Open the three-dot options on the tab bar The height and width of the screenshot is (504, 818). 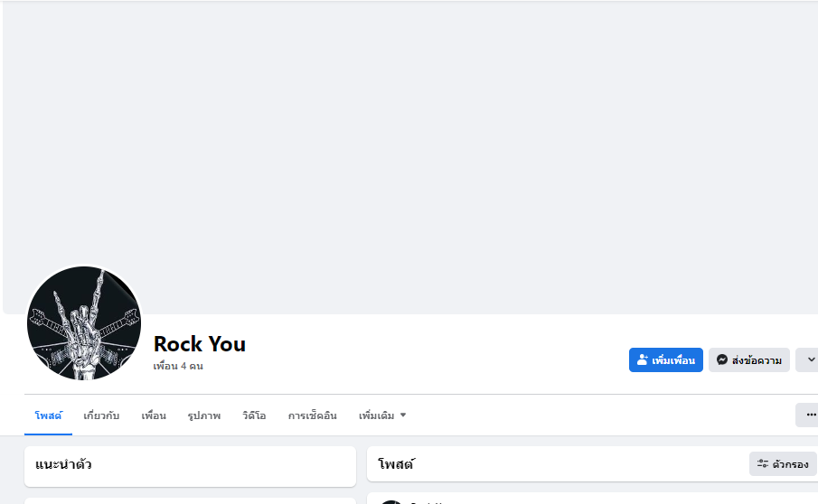click(x=810, y=415)
